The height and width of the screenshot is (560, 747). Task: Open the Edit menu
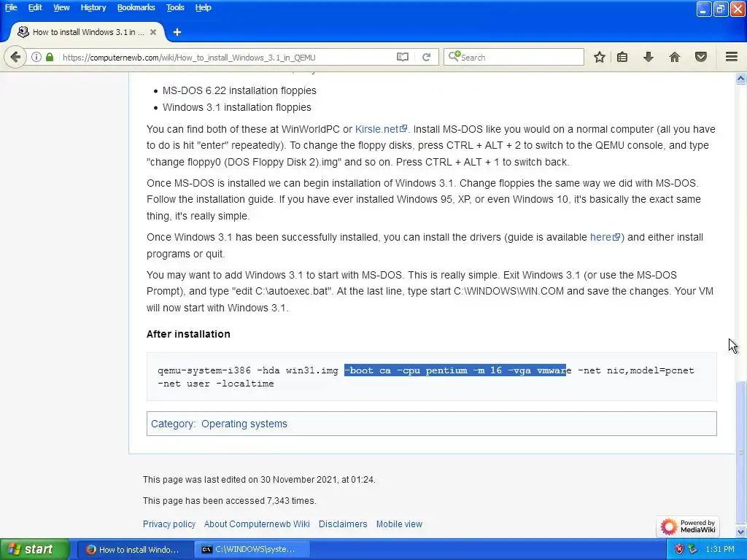[35, 7]
